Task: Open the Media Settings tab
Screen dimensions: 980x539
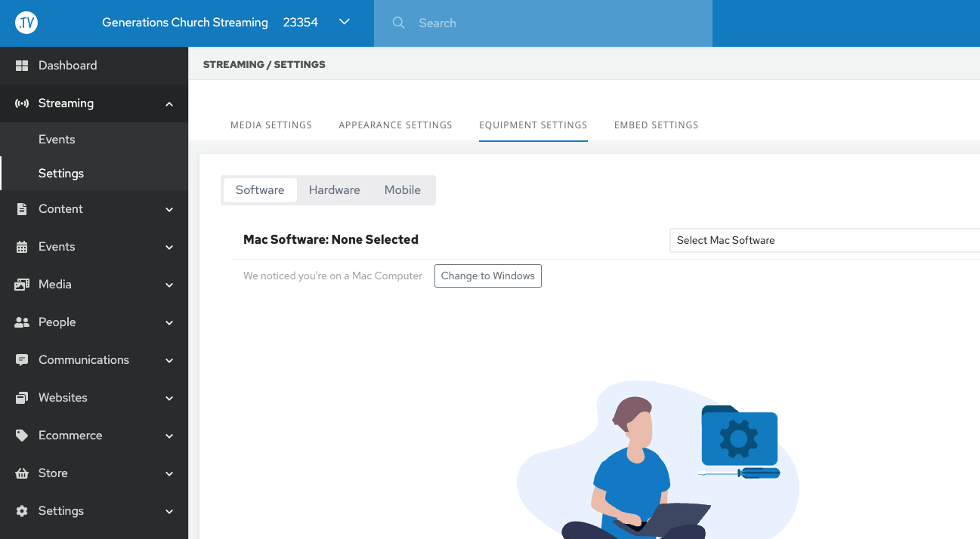Action: tap(271, 125)
